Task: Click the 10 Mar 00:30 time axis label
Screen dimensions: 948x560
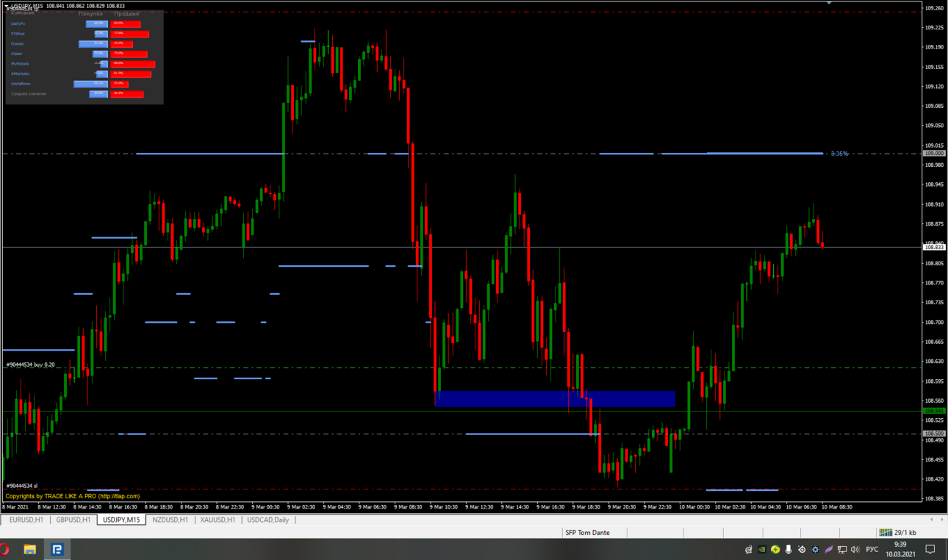Action: point(694,507)
